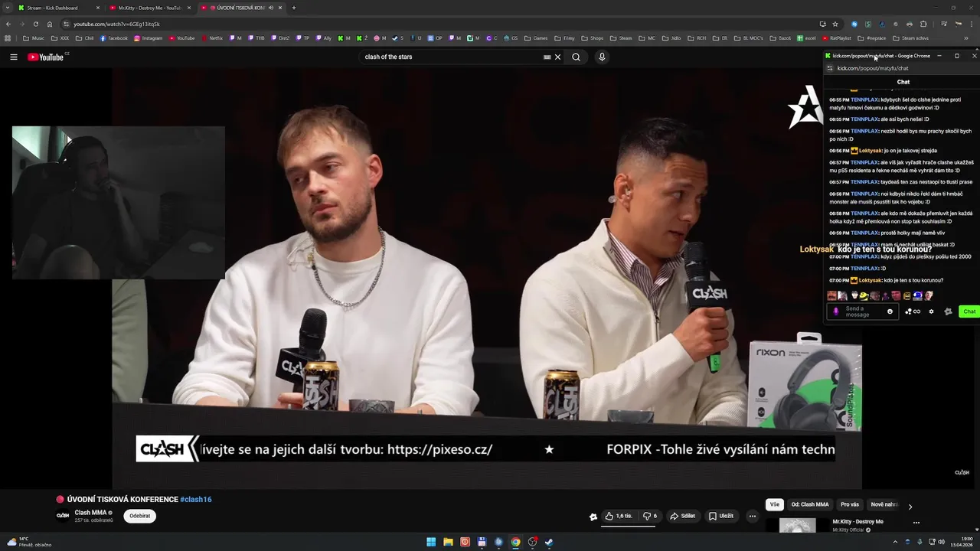Select the Pro vás filter chip

[x=850, y=504]
